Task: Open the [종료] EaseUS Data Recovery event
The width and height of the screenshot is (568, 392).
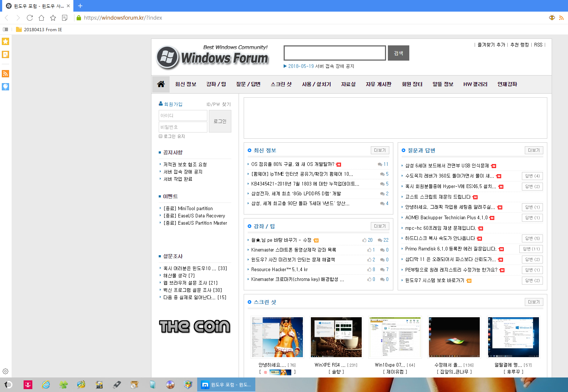Action: coord(194,216)
